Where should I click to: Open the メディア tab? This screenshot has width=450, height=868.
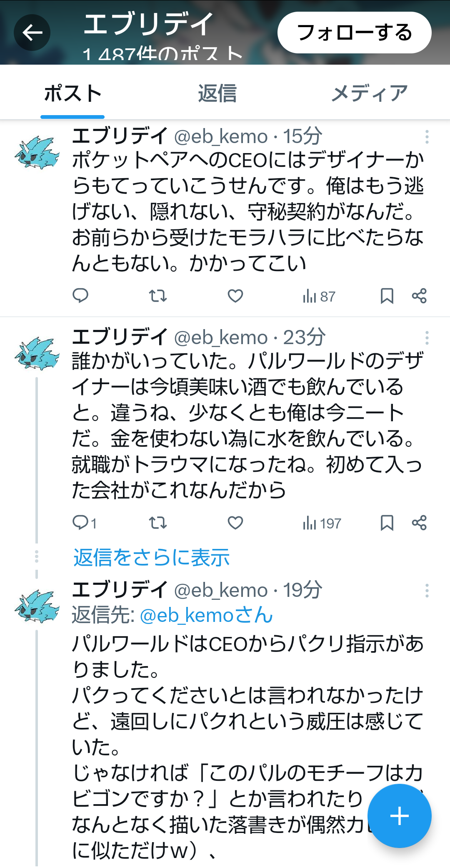370,93
